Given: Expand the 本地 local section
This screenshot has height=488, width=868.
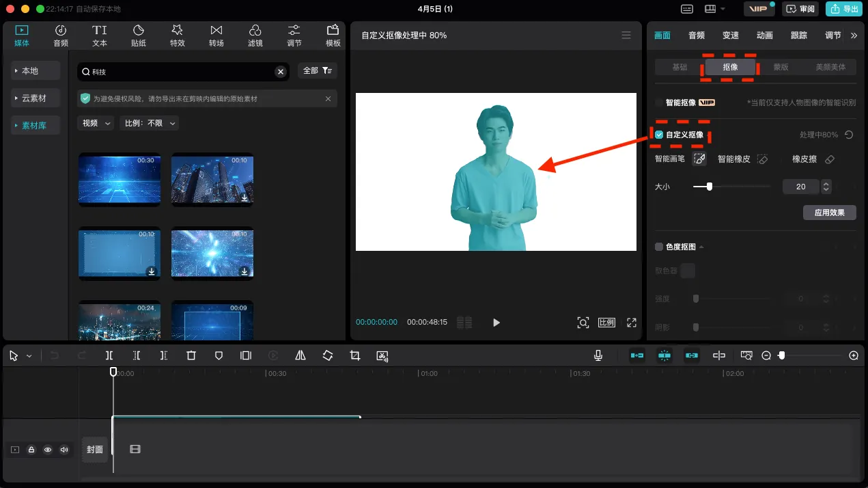Looking at the screenshot, I should click(36, 70).
